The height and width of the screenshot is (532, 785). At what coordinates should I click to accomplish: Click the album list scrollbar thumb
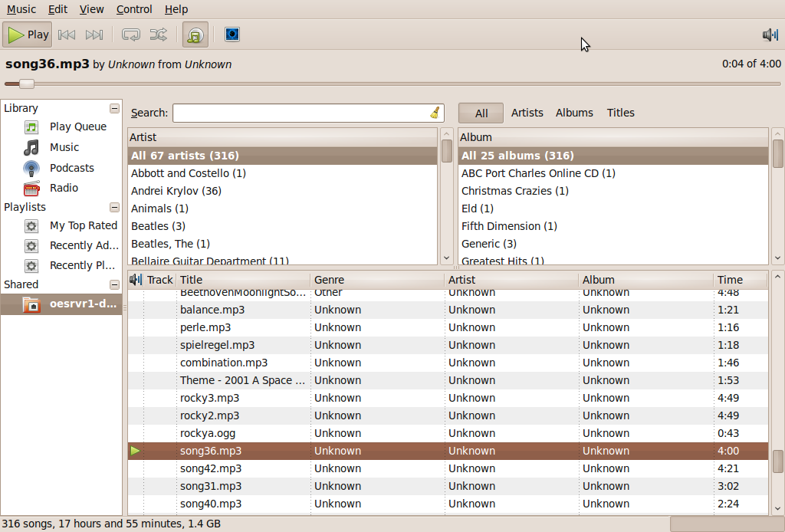tap(777, 153)
